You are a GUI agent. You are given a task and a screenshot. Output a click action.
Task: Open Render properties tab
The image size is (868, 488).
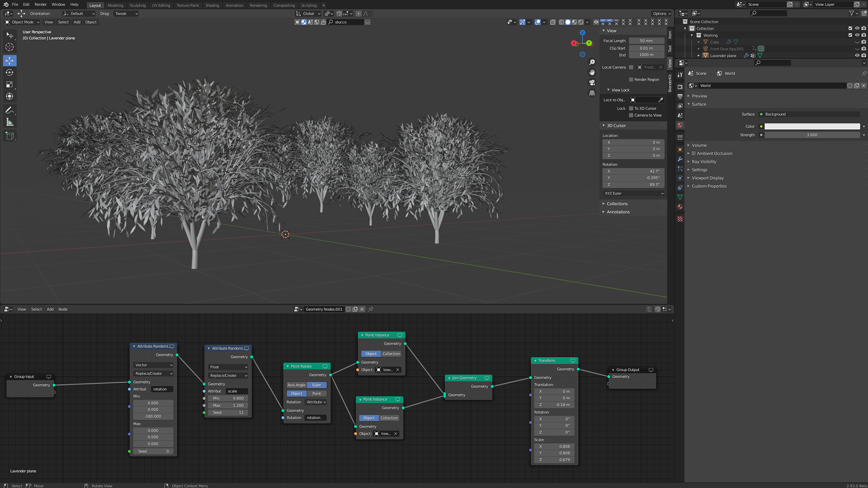[680, 87]
